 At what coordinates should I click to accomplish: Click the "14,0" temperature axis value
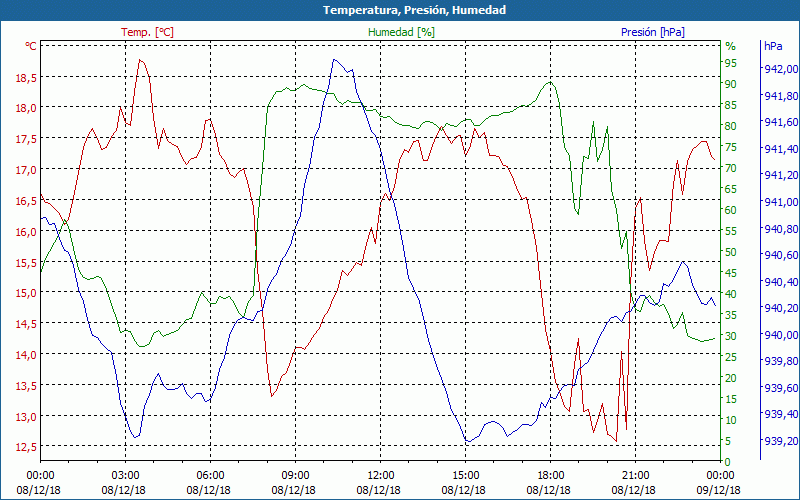(x=27, y=355)
